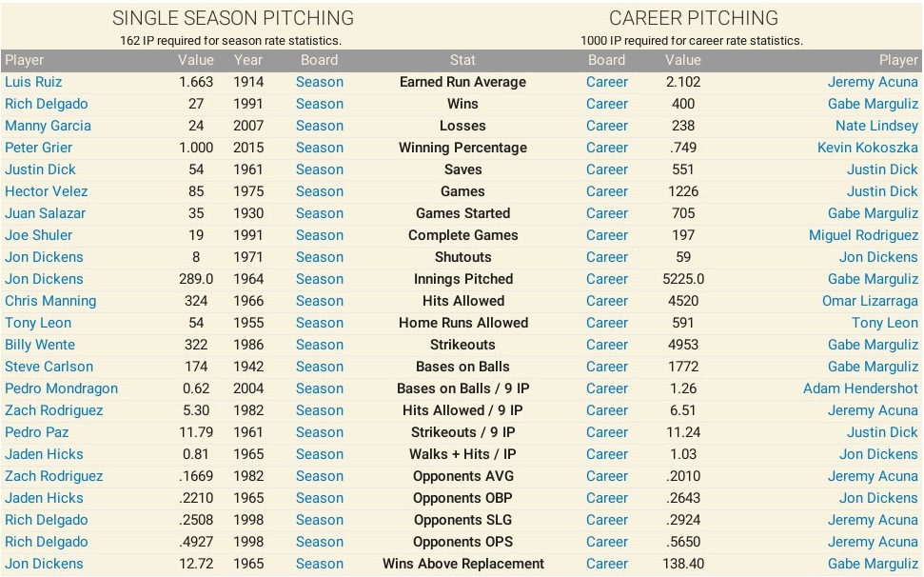
Task: Open the Career board for Saves
Action: (607, 169)
